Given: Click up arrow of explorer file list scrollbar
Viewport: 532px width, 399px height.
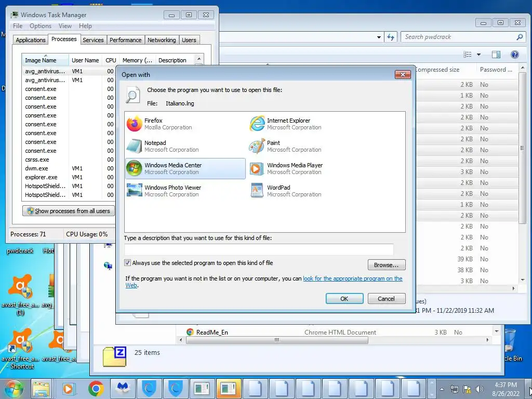Looking at the screenshot, I should [523, 68].
